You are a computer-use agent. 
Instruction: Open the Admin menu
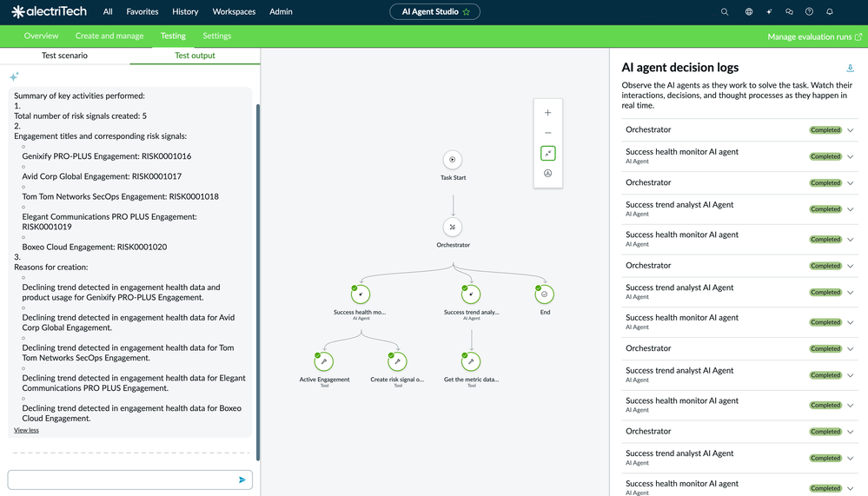click(281, 11)
